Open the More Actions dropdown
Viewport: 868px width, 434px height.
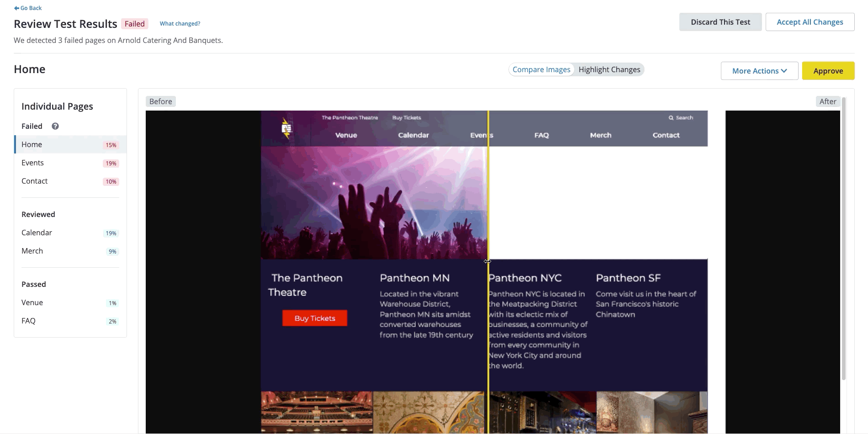[x=759, y=71]
